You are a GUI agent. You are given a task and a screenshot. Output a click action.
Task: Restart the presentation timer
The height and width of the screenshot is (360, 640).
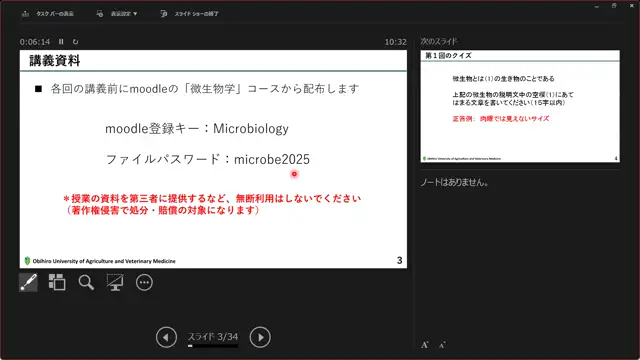[x=76, y=42]
